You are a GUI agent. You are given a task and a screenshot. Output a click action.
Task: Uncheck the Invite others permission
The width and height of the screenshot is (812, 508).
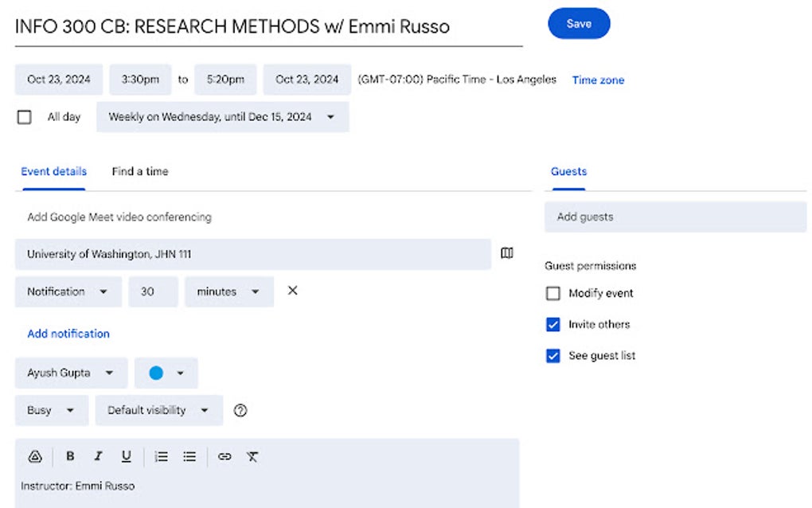(x=553, y=325)
